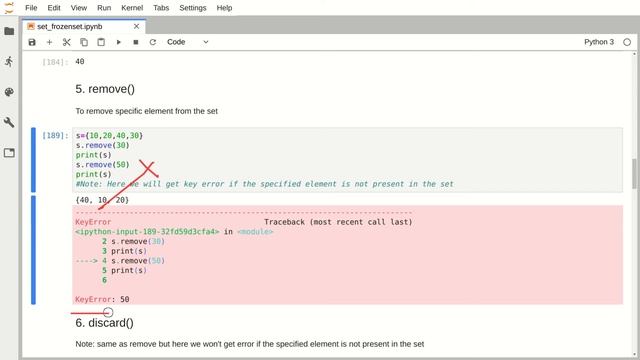Screen dimensions: 640x360
Task: Collapse the input of cell [189] via blue bar
Action: pyautogui.click(x=33, y=160)
